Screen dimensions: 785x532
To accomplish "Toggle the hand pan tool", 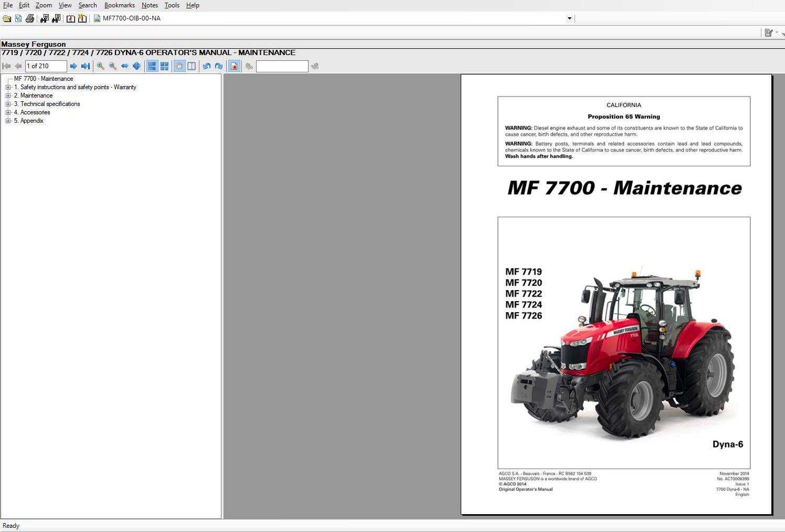I will [x=179, y=66].
